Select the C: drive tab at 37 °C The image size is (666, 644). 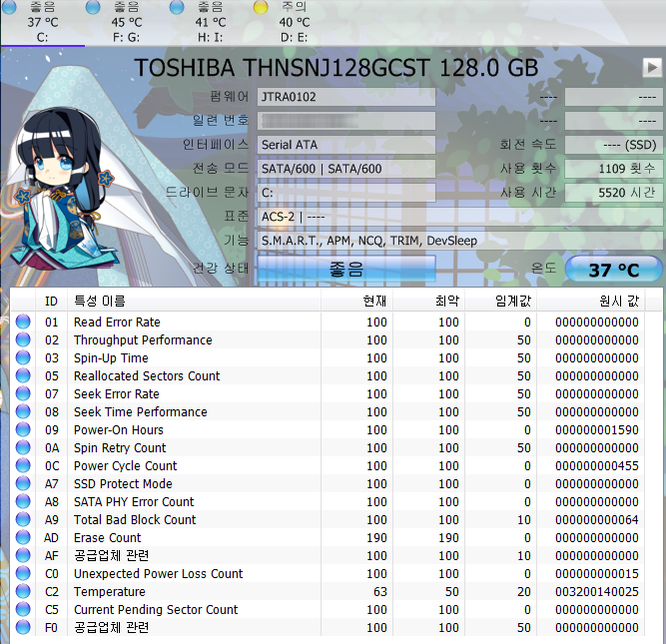[x=43, y=22]
